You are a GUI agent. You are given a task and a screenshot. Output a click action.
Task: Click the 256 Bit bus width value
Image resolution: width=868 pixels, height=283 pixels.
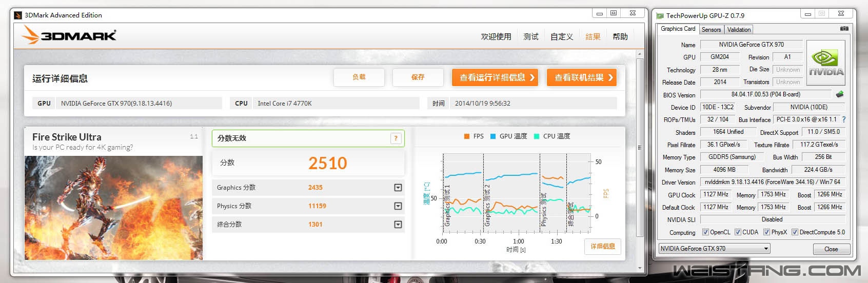click(x=823, y=157)
